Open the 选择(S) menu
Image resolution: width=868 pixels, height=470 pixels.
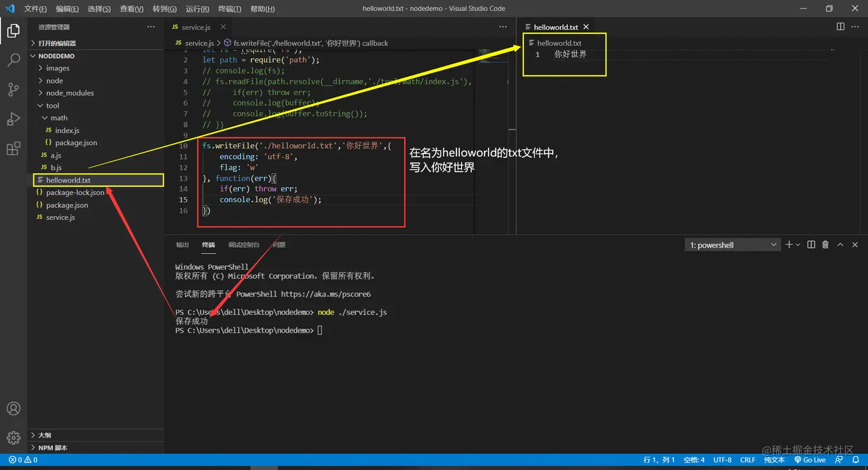click(x=99, y=9)
